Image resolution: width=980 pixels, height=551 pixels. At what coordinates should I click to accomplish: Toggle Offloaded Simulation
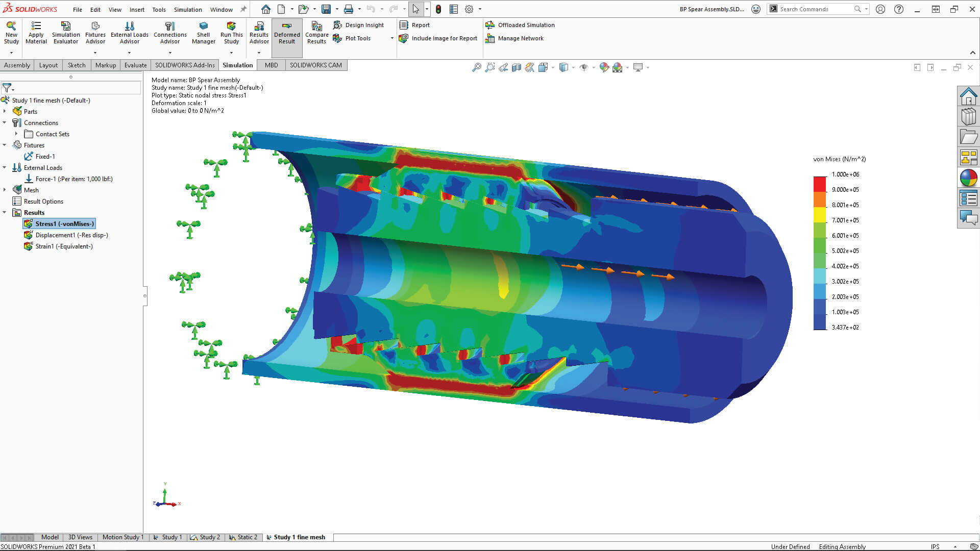click(x=520, y=24)
